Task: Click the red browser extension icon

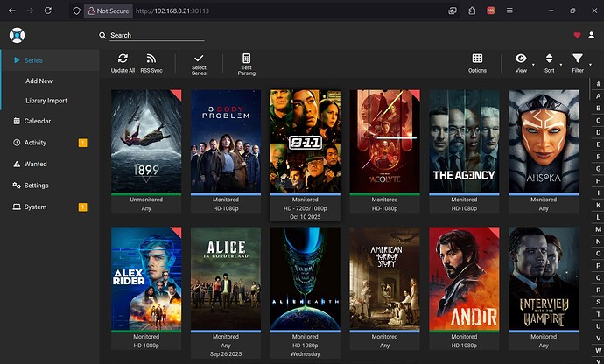Action: (x=491, y=10)
